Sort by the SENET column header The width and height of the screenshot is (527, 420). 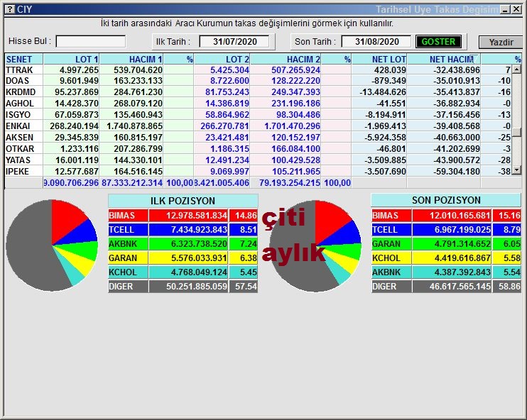click(x=24, y=60)
